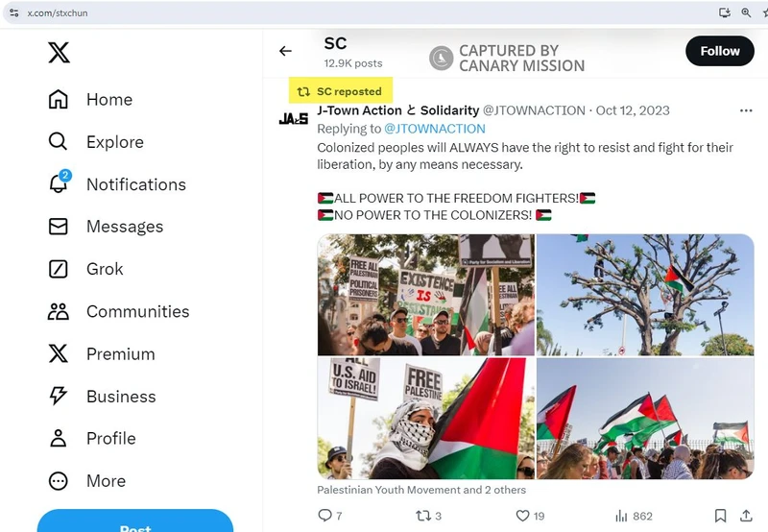Go back with the left arrow icon
The height and width of the screenshot is (532, 768).
click(285, 51)
